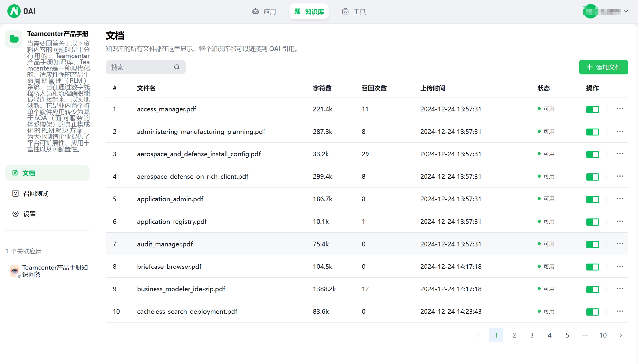638x364 pixels.
Task: Disable briefcase_browser.pdf switch
Action: pos(593,267)
